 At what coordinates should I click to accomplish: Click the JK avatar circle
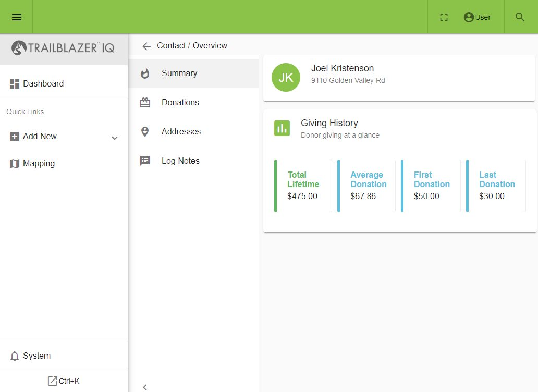(x=286, y=78)
